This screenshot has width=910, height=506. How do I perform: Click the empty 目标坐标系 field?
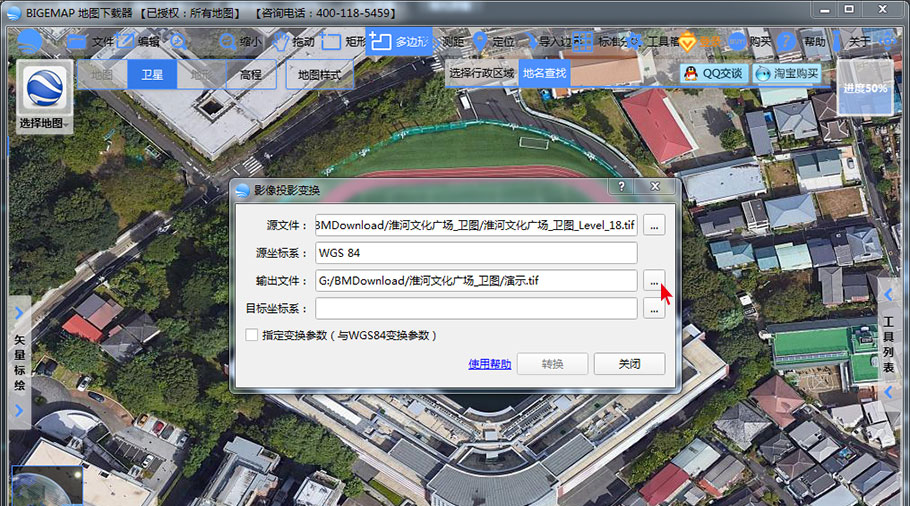(476, 309)
